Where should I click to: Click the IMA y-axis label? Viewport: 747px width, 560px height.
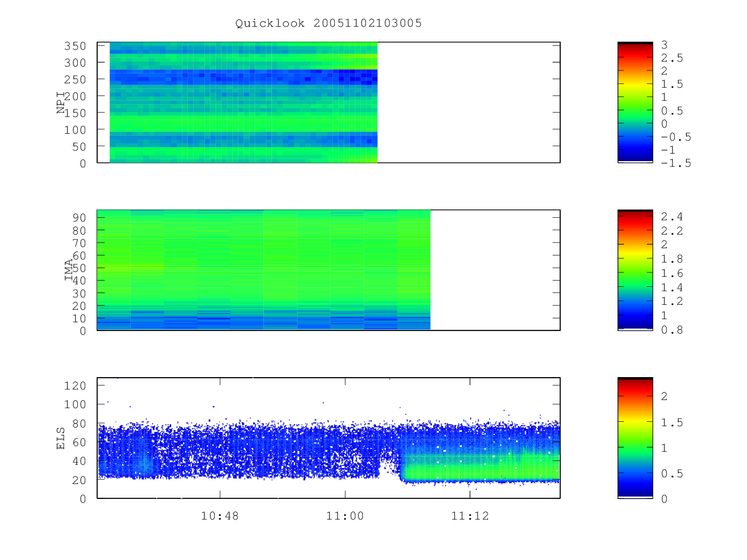pos(68,270)
